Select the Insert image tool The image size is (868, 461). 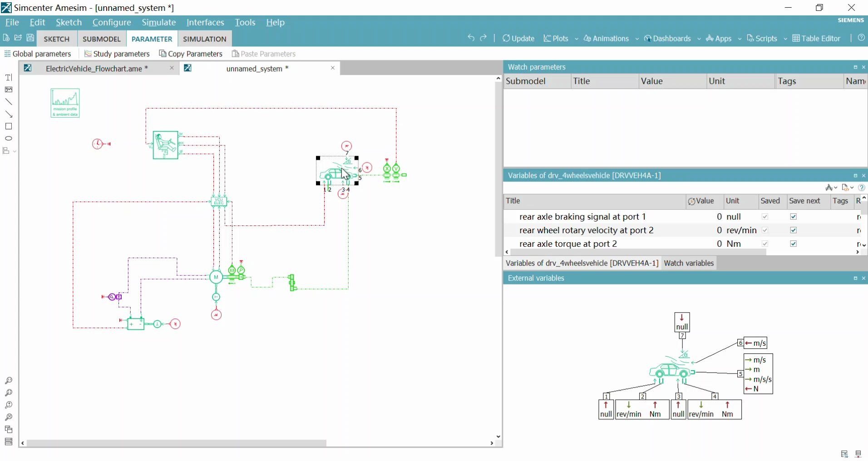pos(9,90)
